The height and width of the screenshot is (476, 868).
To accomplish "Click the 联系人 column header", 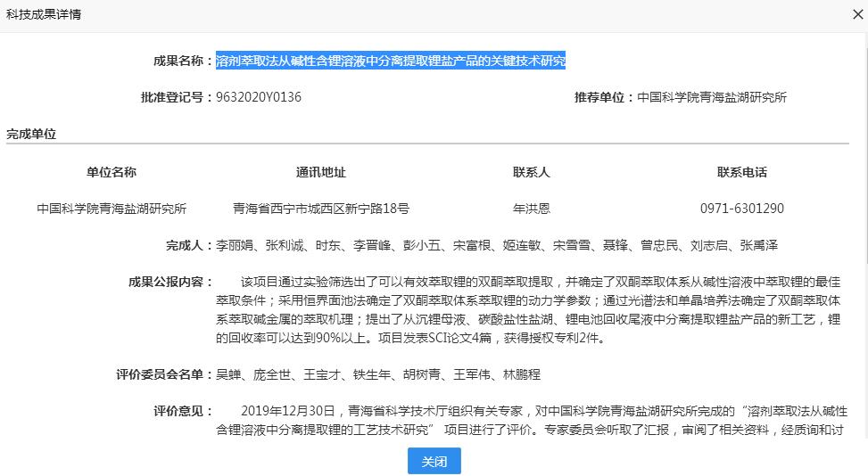I will tap(532, 172).
